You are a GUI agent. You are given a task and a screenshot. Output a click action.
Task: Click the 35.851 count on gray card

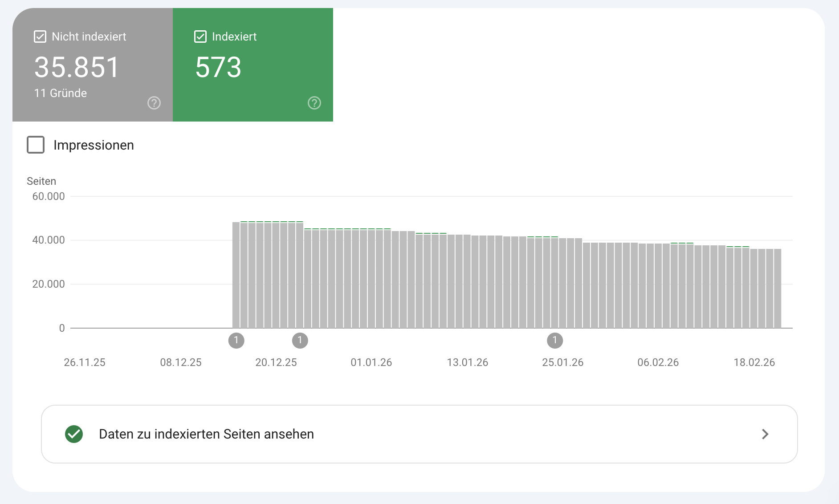pyautogui.click(x=77, y=67)
